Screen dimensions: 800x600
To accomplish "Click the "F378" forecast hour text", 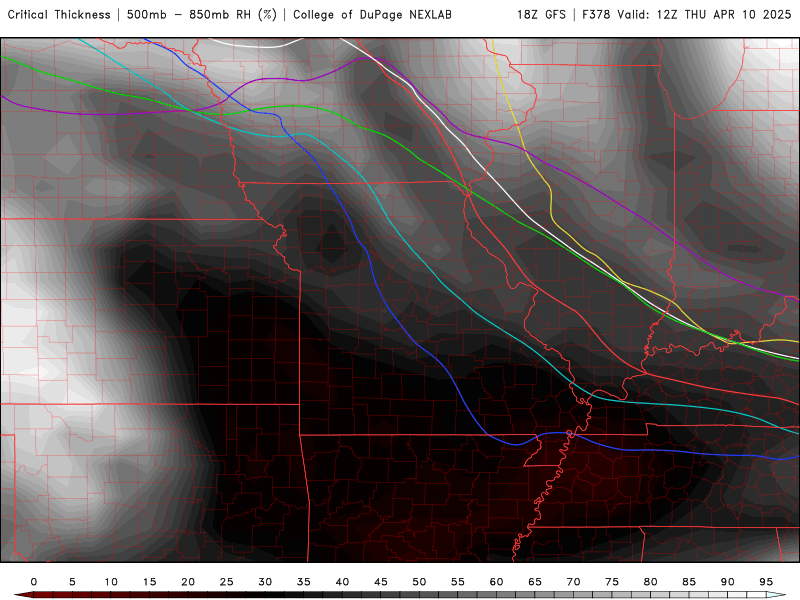I will click(596, 15).
